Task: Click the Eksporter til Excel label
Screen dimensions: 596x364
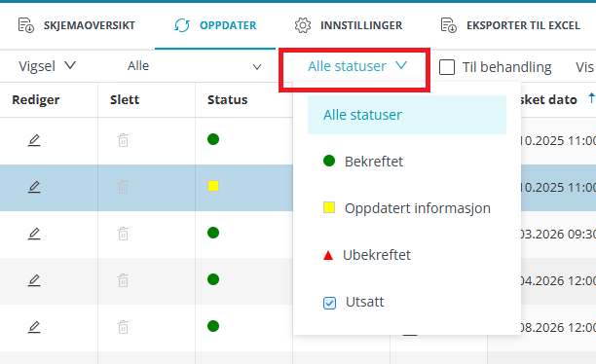Action: click(x=523, y=25)
